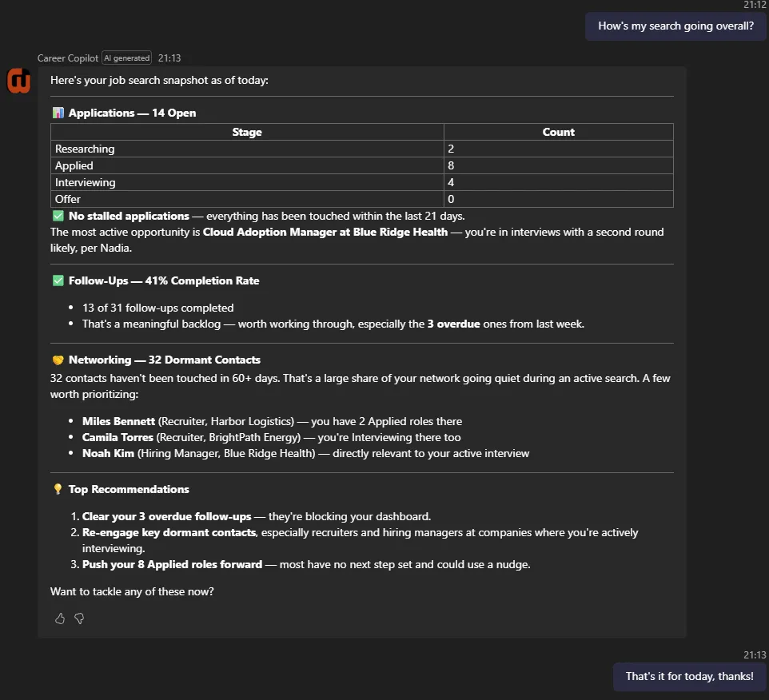769x700 pixels.
Task: Click 'Applications — 14 Open' heading
Action: coord(132,113)
